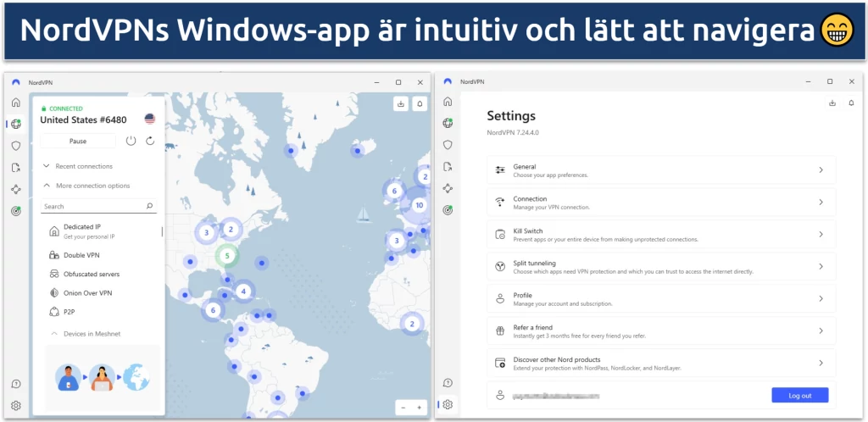Click reconnect refresh icon next to Pause

[x=150, y=141]
